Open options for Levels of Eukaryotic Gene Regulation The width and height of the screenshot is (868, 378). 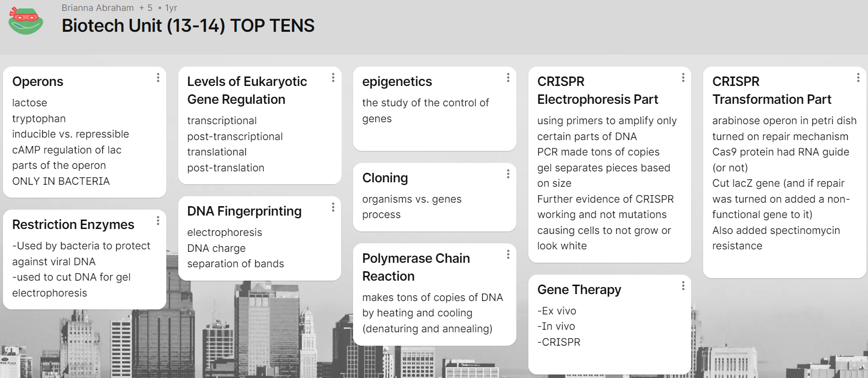pyautogui.click(x=333, y=77)
